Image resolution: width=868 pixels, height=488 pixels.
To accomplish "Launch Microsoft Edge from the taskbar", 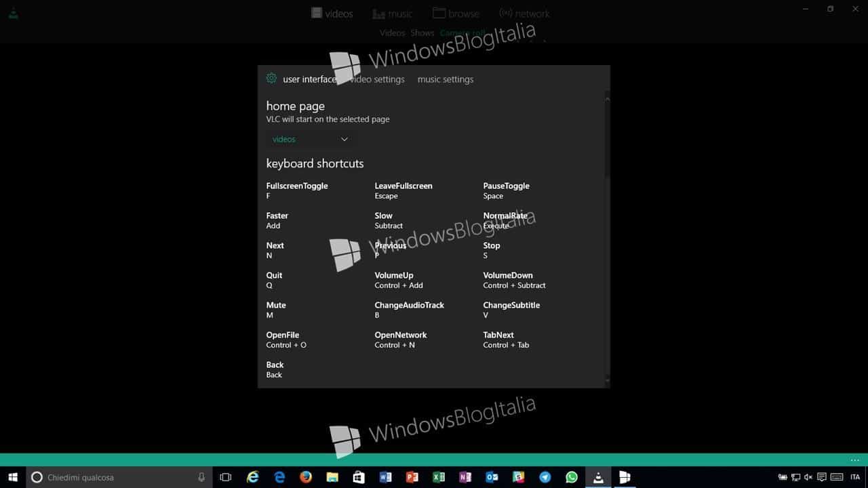I will (279, 477).
